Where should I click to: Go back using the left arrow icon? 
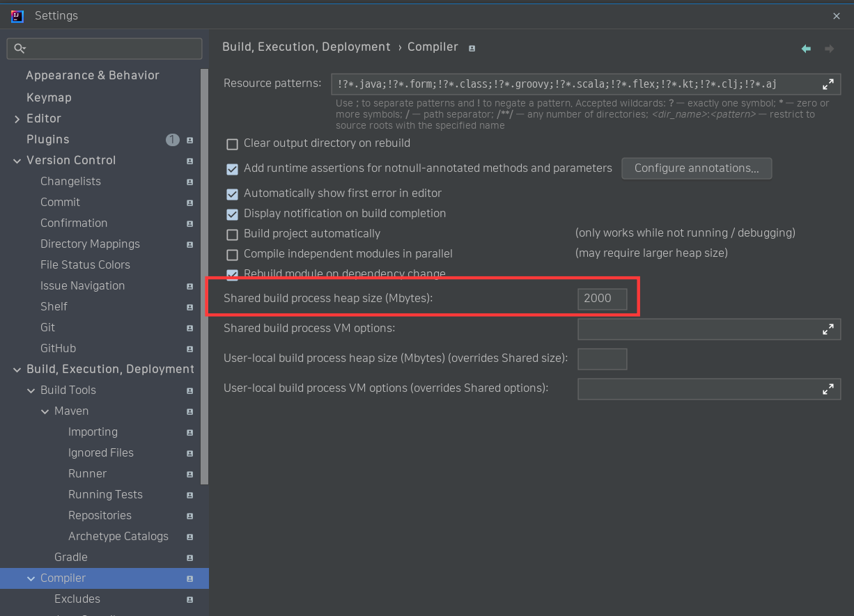pos(806,49)
